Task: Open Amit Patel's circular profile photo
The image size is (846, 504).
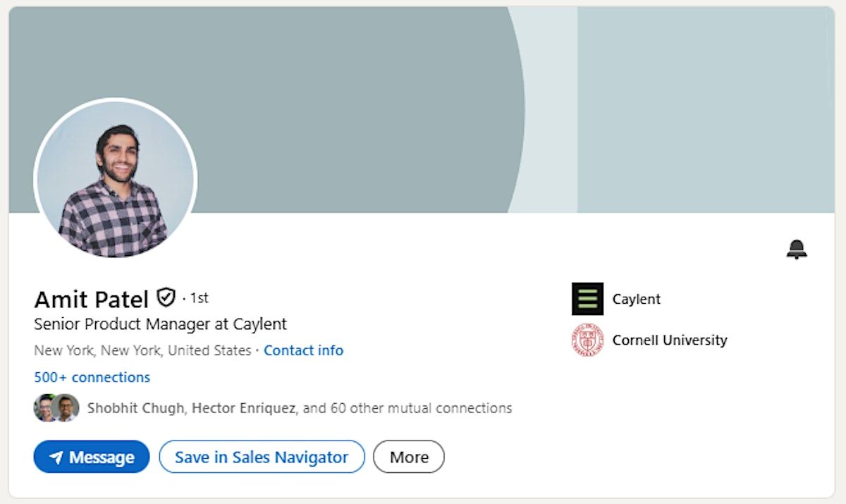Action: point(115,179)
